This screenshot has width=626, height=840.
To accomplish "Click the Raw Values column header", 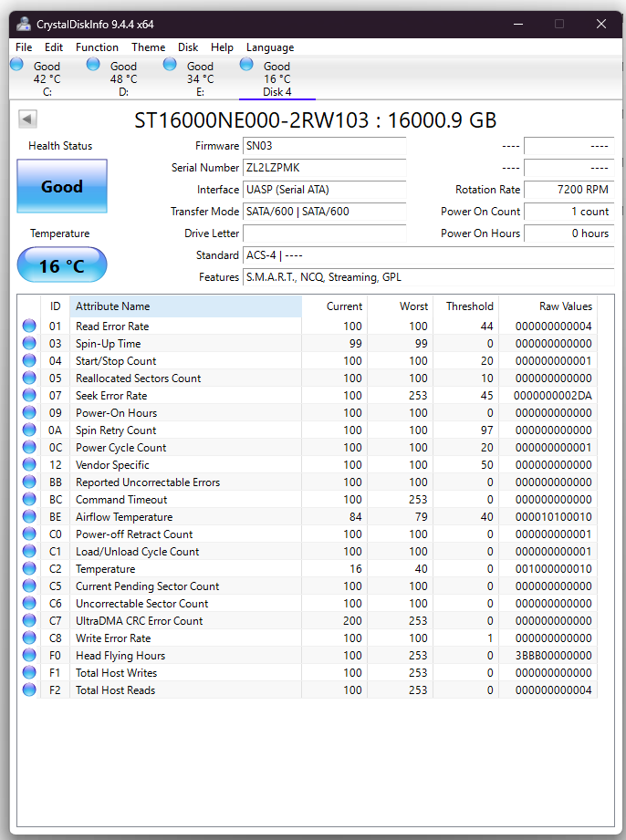I will (x=548, y=306).
